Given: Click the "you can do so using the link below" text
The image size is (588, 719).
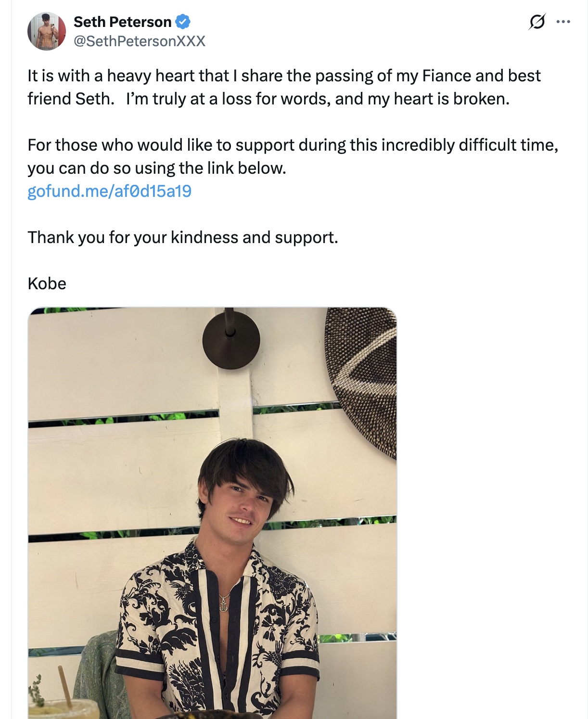Looking at the screenshot, I should (x=157, y=168).
